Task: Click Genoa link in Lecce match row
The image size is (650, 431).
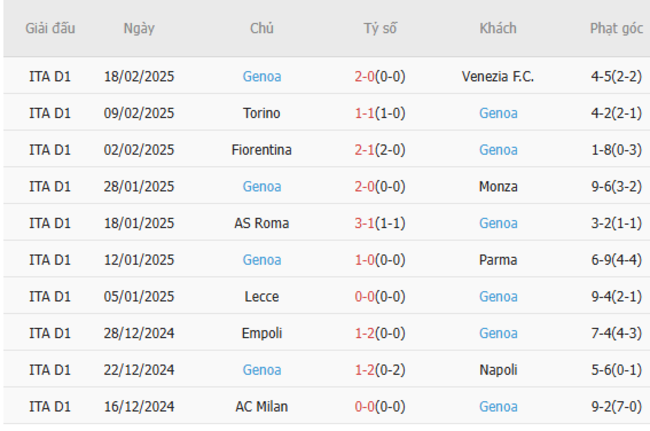Action: (x=498, y=297)
